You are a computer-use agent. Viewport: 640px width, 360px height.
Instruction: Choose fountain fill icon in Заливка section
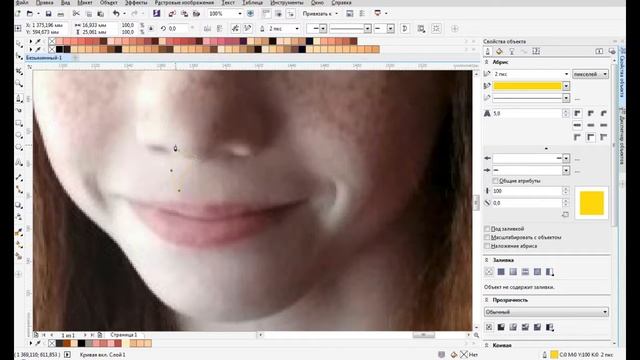pos(513,272)
